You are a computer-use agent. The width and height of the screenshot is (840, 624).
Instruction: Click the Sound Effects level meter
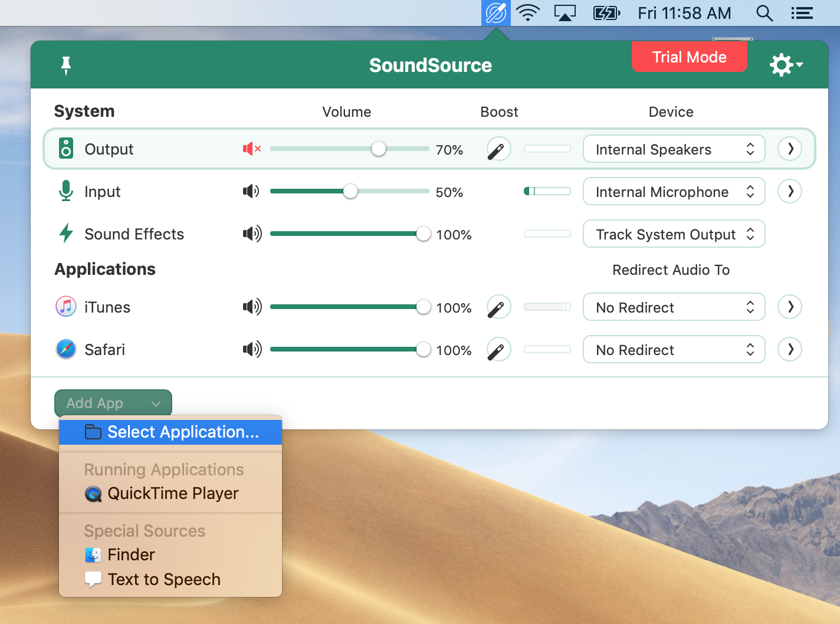pos(547,234)
